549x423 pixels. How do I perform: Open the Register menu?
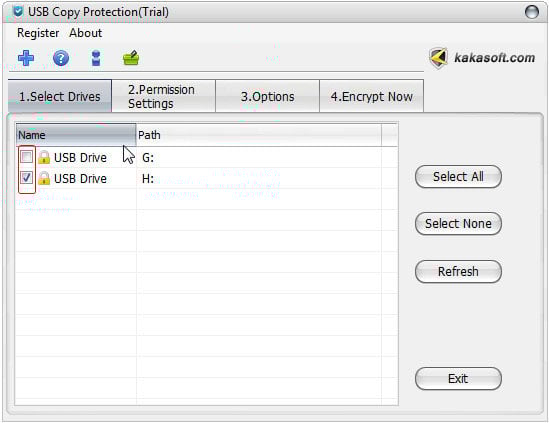(x=38, y=33)
